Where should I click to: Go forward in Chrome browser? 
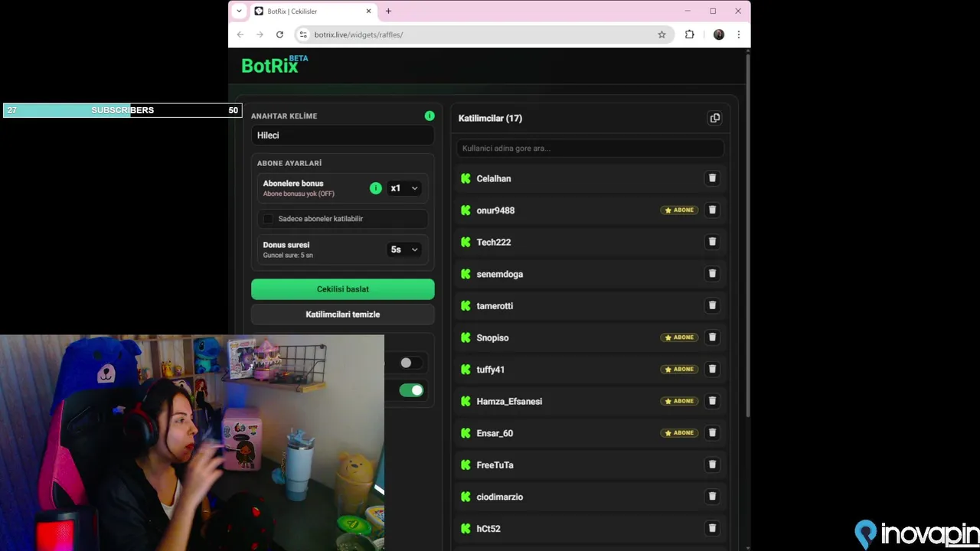click(x=260, y=34)
